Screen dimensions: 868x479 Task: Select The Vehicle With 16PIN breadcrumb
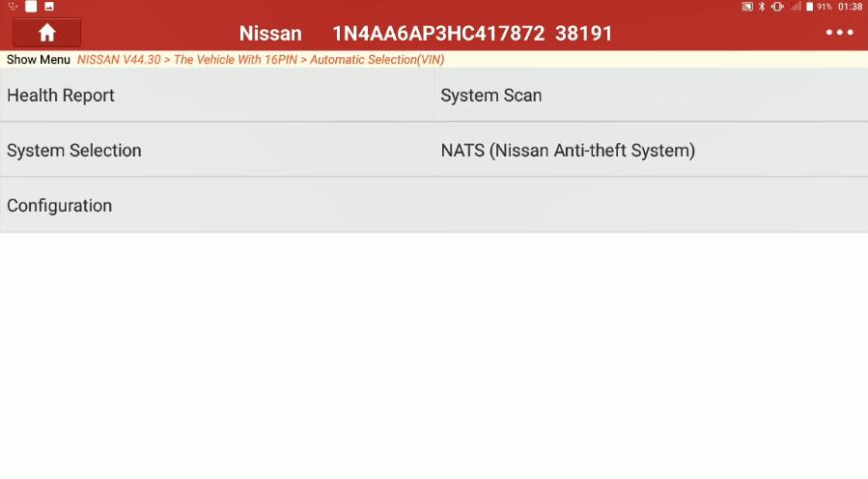(236, 60)
